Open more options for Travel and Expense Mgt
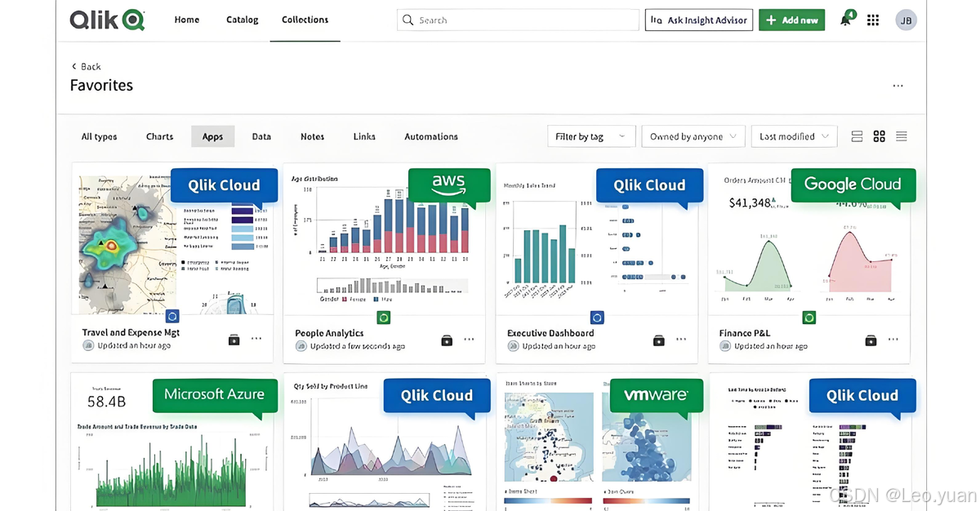980x511 pixels. [x=256, y=339]
